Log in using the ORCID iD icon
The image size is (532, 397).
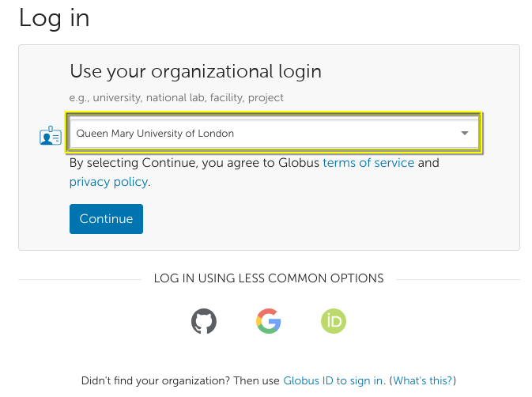pyautogui.click(x=334, y=321)
